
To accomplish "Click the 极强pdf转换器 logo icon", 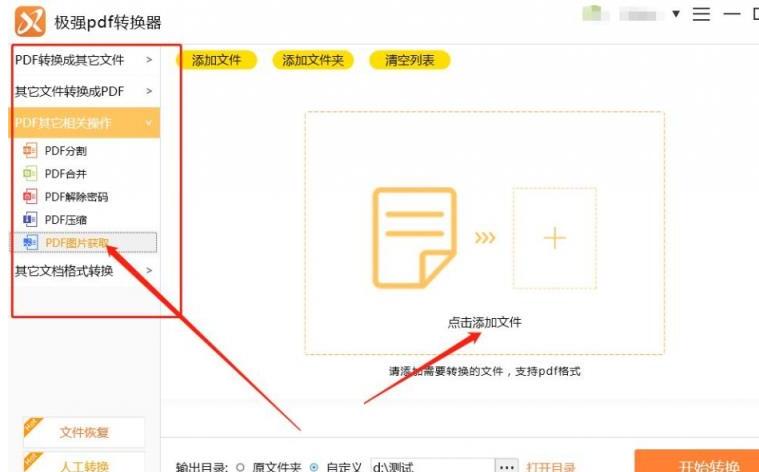I will tap(30, 21).
